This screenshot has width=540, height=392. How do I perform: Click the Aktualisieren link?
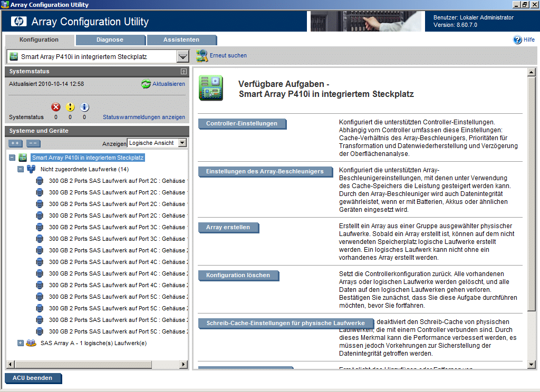pyautogui.click(x=169, y=84)
